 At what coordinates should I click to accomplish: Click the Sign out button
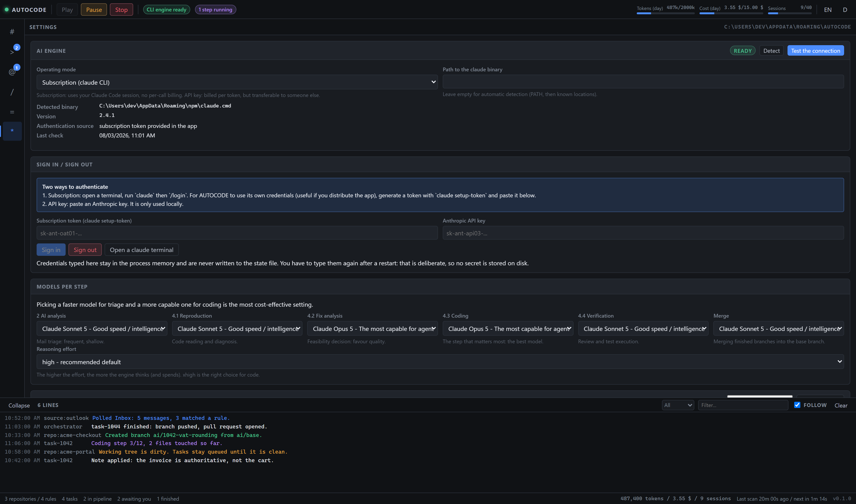pos(85,250)
